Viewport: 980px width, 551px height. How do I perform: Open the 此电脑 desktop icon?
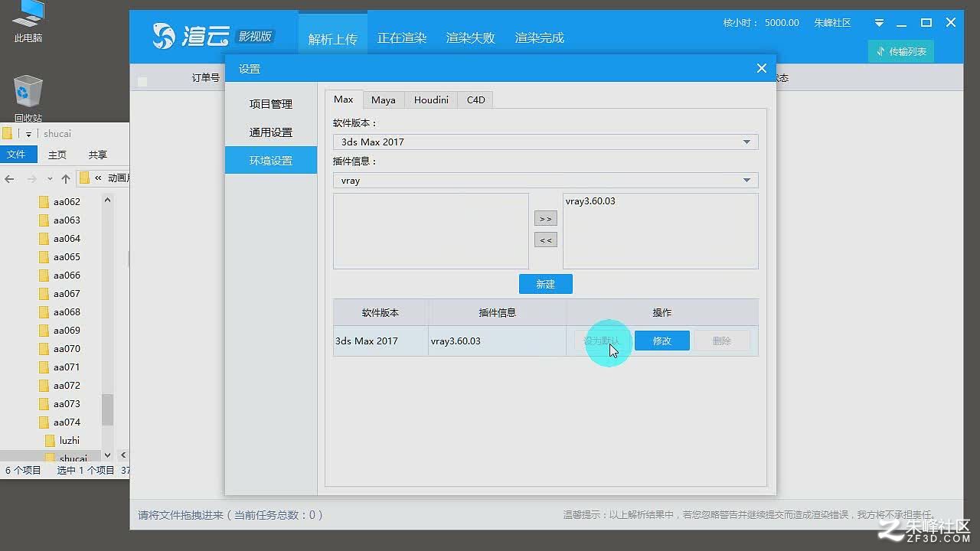coord(28,21)
